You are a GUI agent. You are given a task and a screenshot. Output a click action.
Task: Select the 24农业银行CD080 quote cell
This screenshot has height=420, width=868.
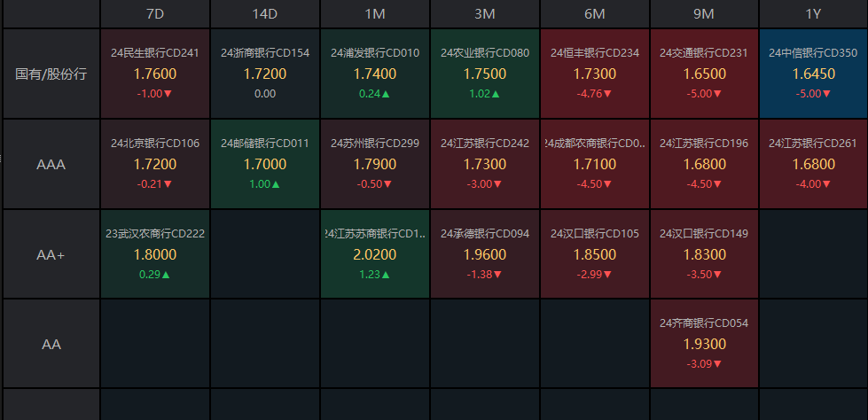485,74
